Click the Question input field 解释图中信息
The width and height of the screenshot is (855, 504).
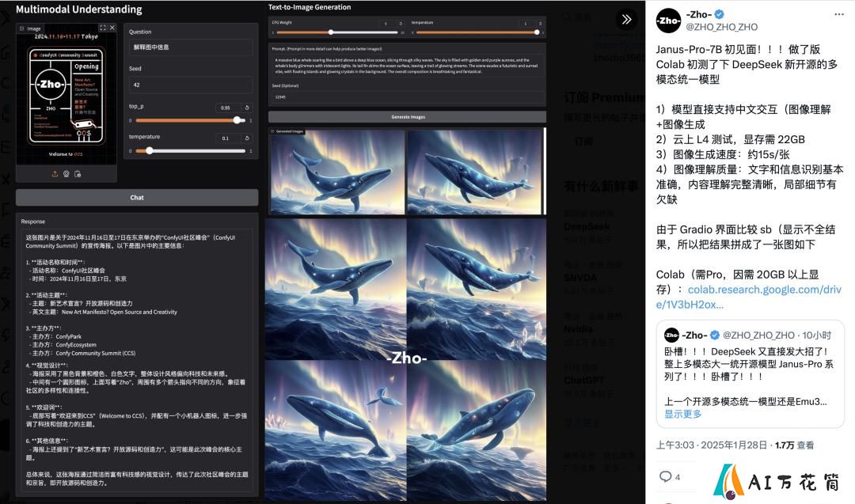(191, 47)
